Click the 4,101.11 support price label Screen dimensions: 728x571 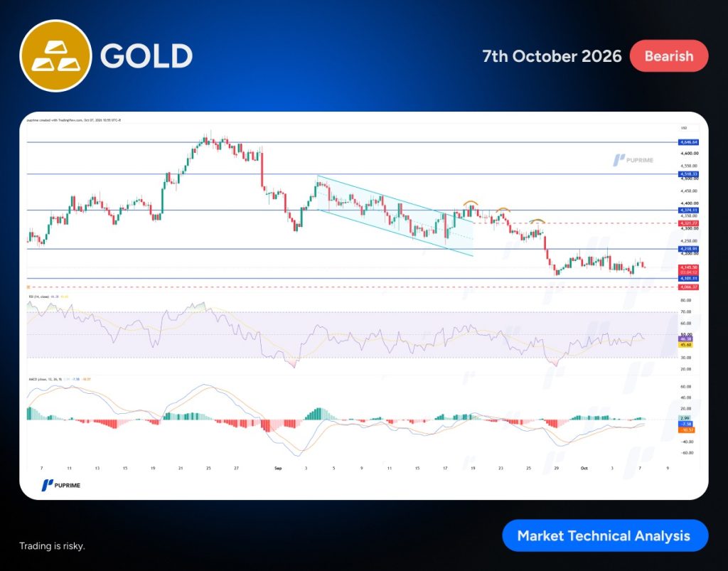688,279
